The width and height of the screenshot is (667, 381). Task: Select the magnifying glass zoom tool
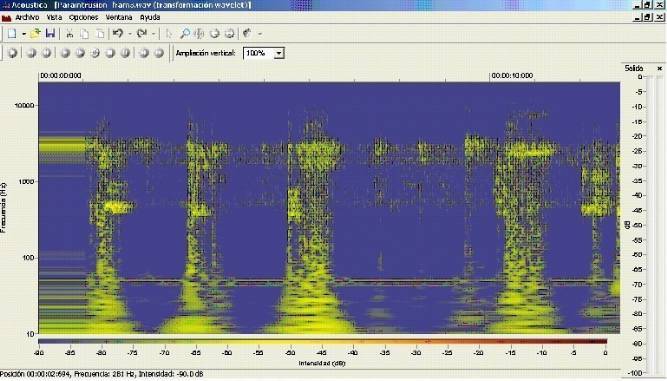[x=185, y=34]
